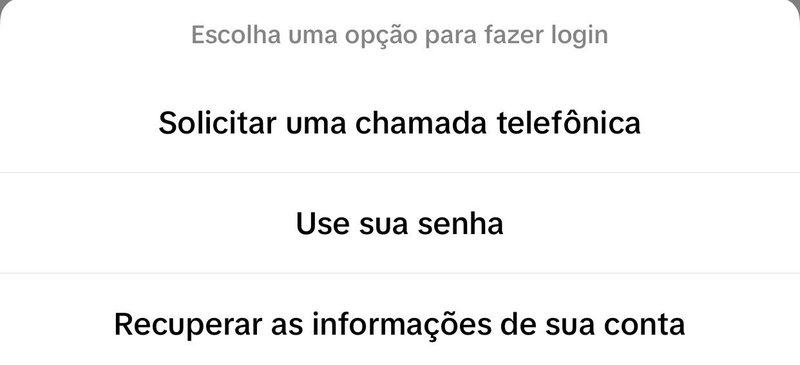Screen dimensions: 800x365
Task: Tap the word Solicitar in first option
Action: coord(217,124)
